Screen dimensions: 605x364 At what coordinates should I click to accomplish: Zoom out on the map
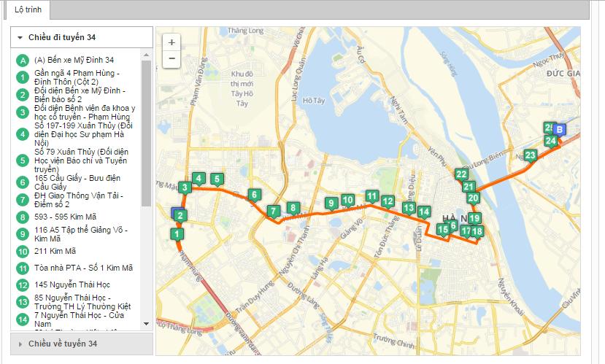coord(172,58)
